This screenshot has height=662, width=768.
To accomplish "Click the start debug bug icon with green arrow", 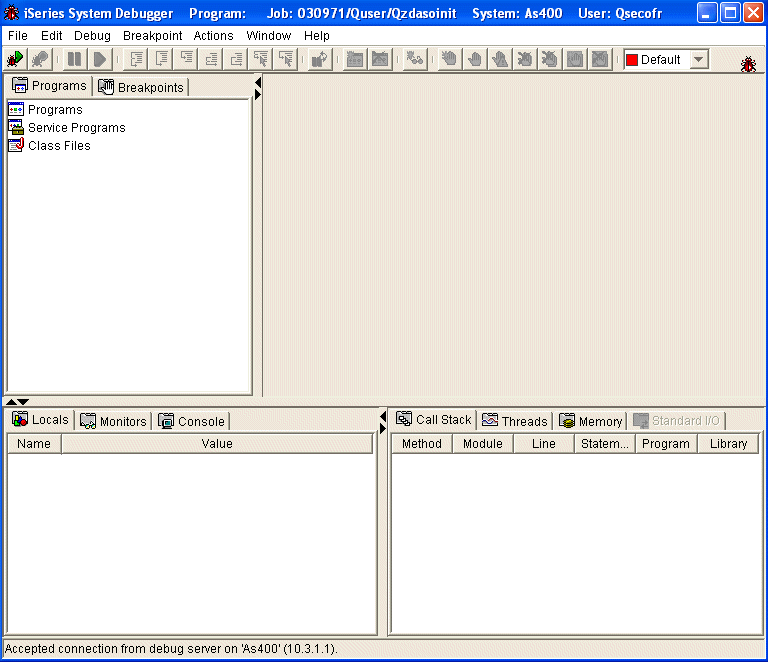I will (15, 60).
